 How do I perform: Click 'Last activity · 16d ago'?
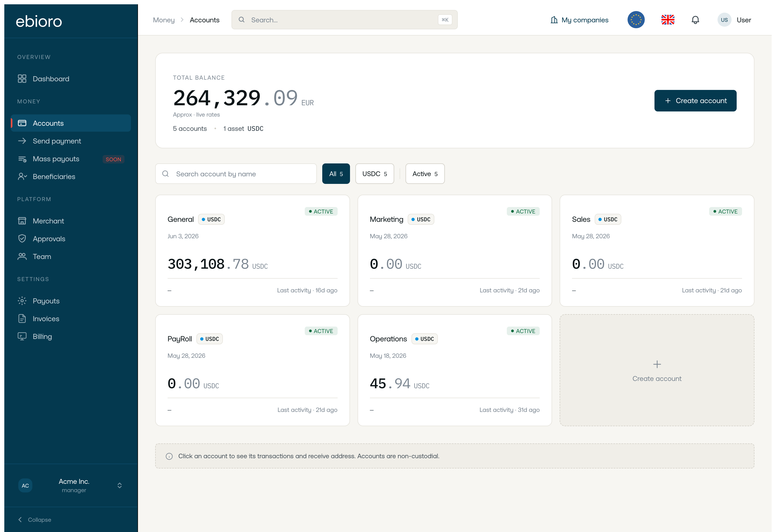(x=307, y=290)
